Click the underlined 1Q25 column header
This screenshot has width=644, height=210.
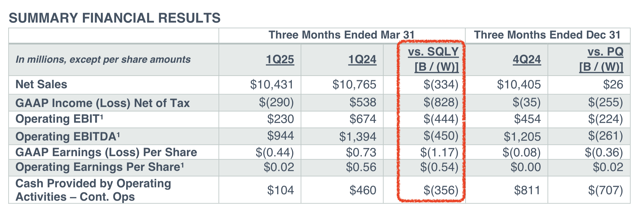click(280, 59)
